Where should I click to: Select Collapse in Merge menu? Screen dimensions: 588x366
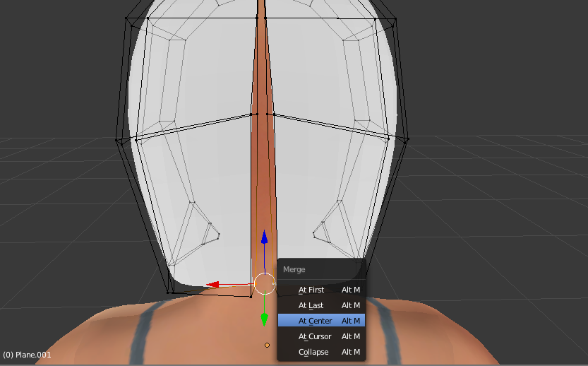click(x=321, y=352)
